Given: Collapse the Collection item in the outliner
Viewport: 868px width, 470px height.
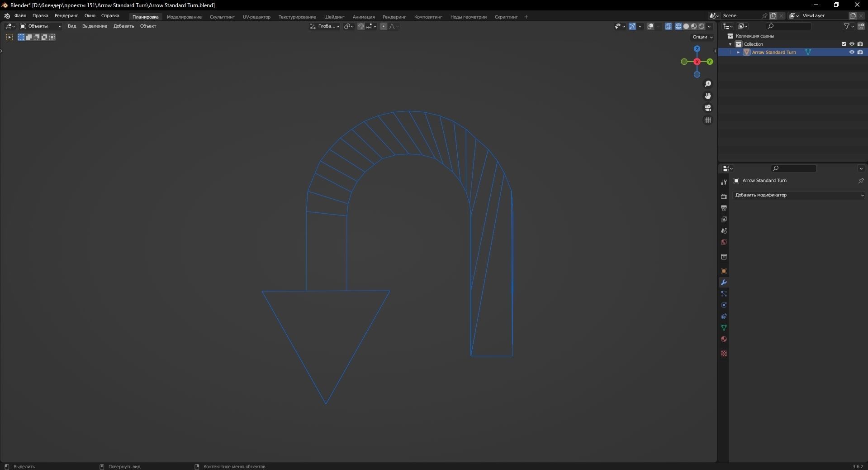Looking at the screenshot, I should 730,44.
